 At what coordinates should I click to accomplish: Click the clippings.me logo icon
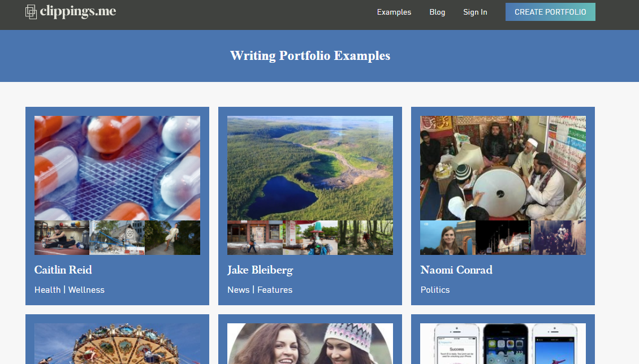point(31,12)
